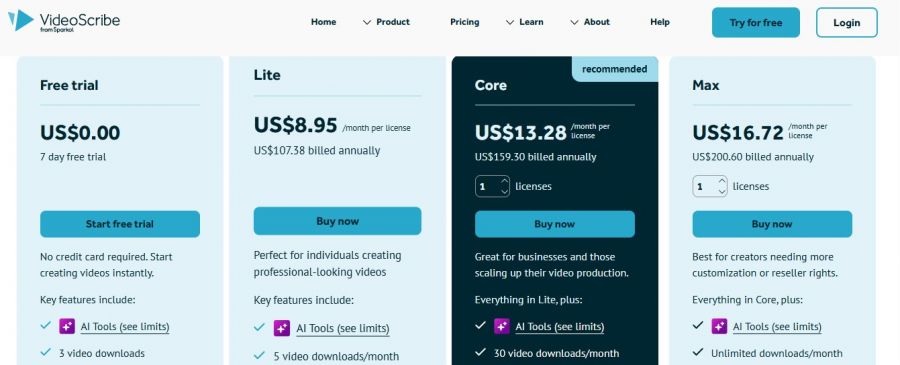Open AI Tools limits link in Free trial
The image size is (900, 365).
click(x=125, y=327)
